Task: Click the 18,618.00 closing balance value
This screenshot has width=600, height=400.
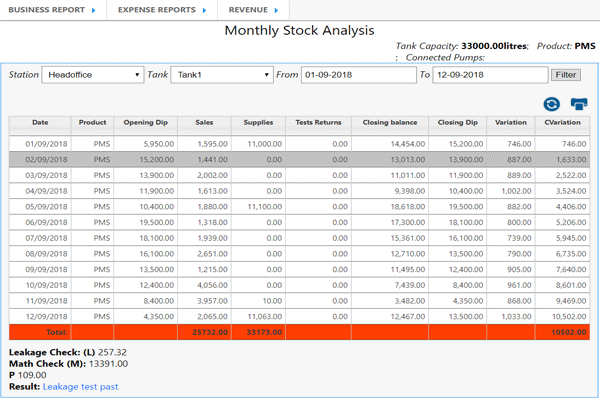Action: pos(408,207)
